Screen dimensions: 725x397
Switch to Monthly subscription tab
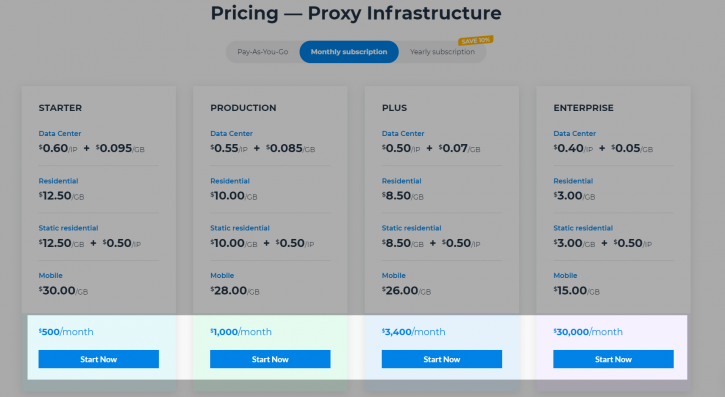click(x=349, y=52)
